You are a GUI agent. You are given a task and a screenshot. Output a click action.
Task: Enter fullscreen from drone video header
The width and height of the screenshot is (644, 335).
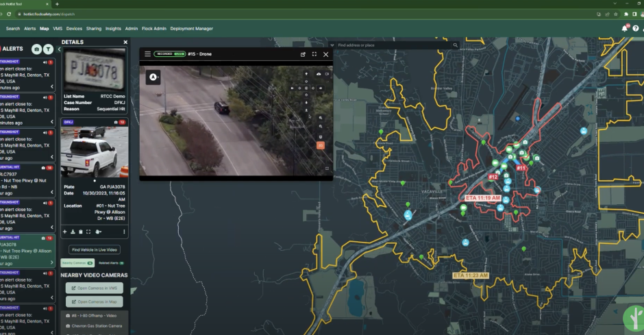pyautogui.click(x=314, y=54)
